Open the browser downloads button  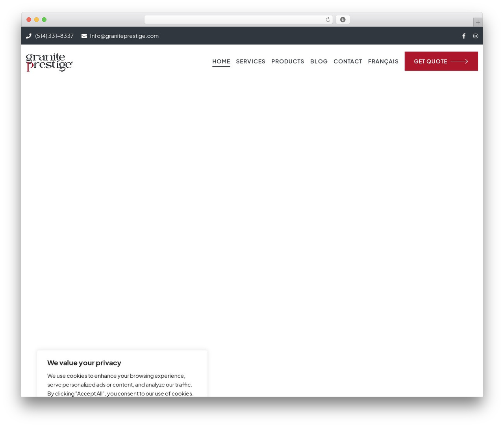click(343, 20)
